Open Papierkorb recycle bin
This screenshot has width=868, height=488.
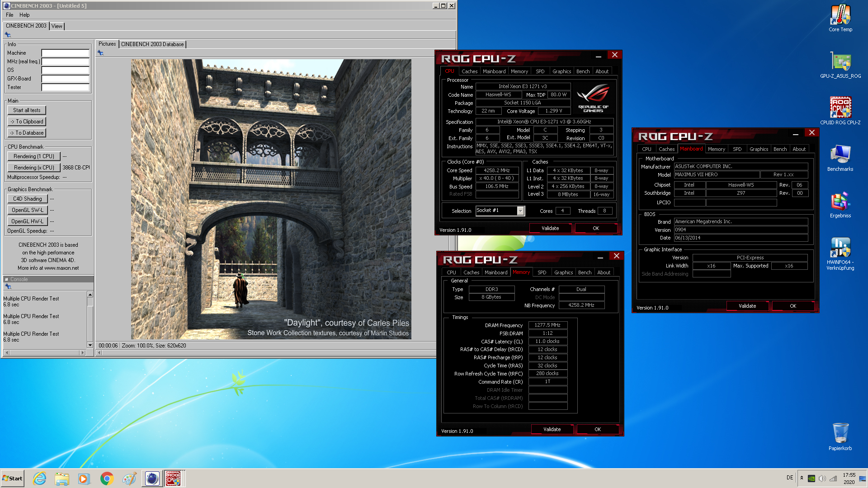point(840,436)
